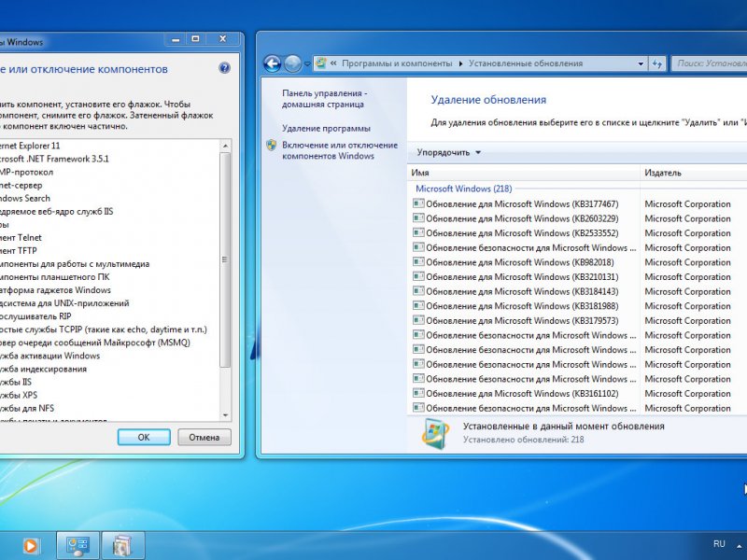Show hidden tray icons arrow
Viewport: 747px width, 560px height.
(740, 546)
